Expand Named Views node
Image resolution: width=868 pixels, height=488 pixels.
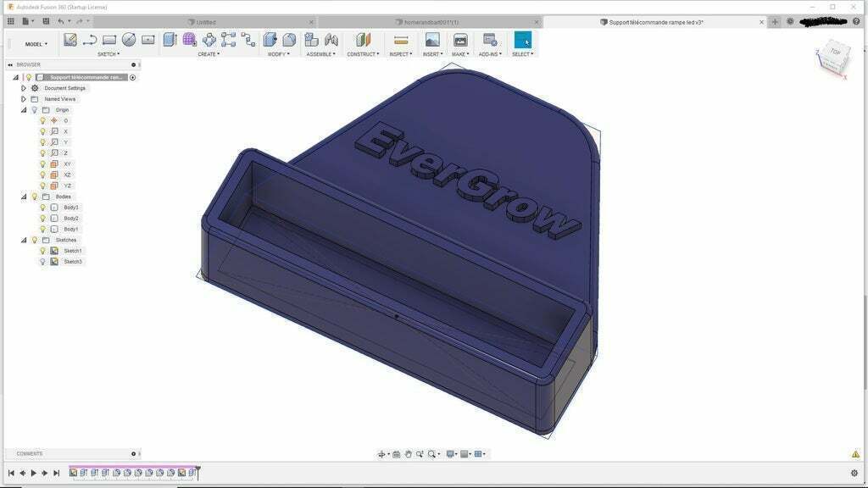point(23,99)
